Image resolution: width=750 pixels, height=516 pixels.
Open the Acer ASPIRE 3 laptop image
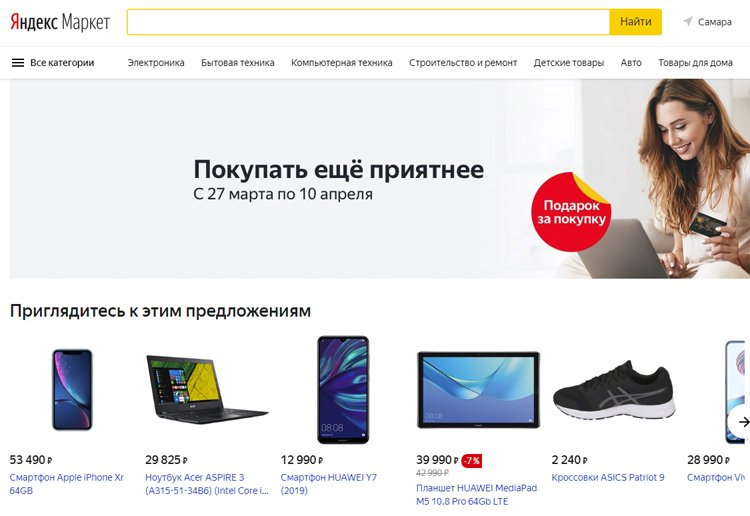click(x=206, y=390)
